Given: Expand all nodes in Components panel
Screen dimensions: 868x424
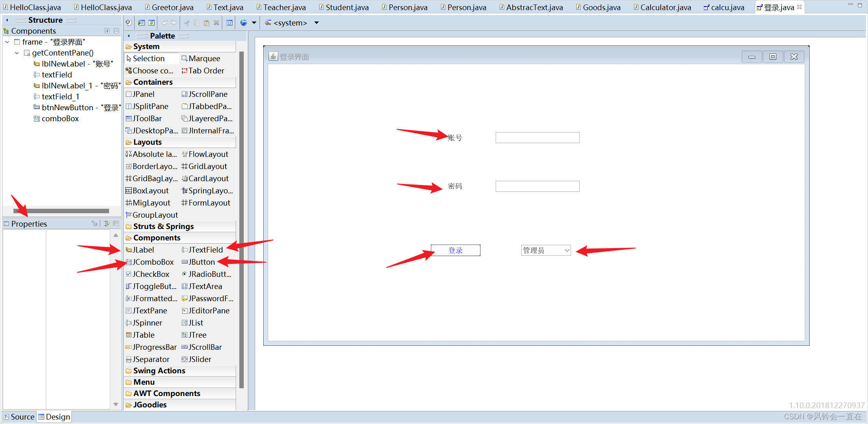Looking at the screenshot, I should (x=107, y=31).
